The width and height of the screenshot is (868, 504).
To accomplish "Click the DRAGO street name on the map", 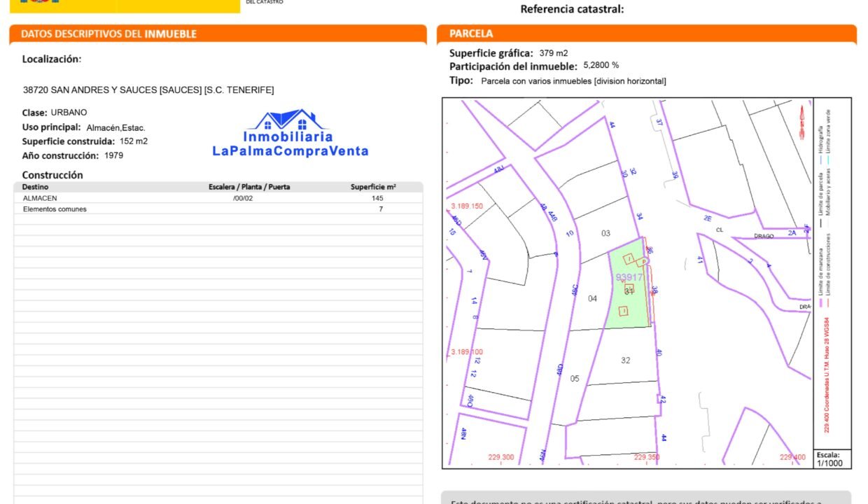I will pyautogui.click(x=764, y=237).
